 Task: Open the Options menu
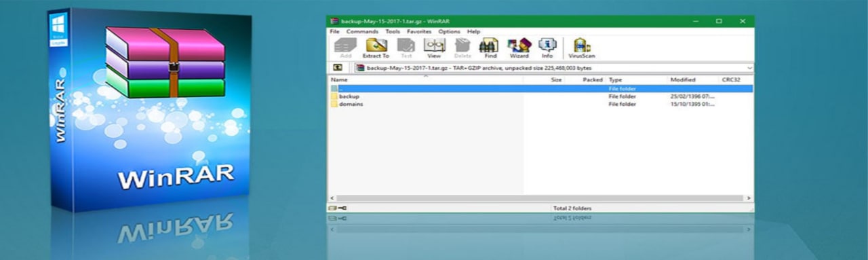[x=449, y=31]
